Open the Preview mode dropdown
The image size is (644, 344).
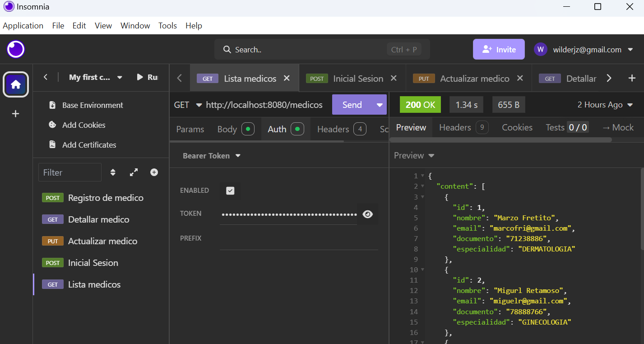coord(414,155)
